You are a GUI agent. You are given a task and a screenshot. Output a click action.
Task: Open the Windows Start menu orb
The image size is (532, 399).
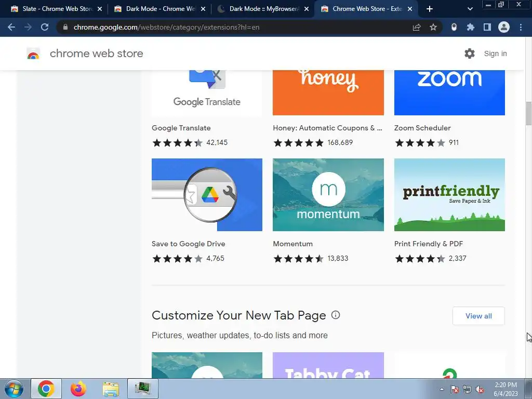[14, 389]
